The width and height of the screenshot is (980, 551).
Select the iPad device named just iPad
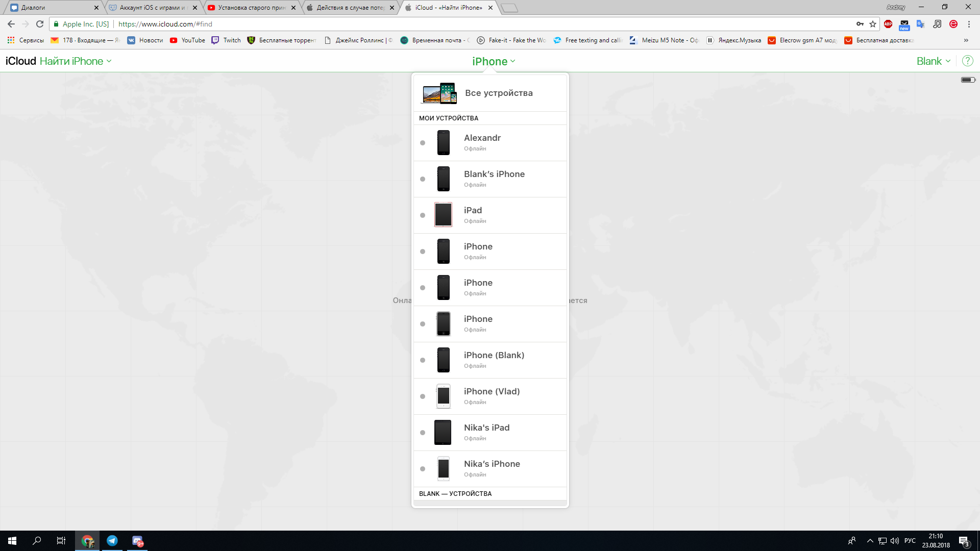[490, 215]
